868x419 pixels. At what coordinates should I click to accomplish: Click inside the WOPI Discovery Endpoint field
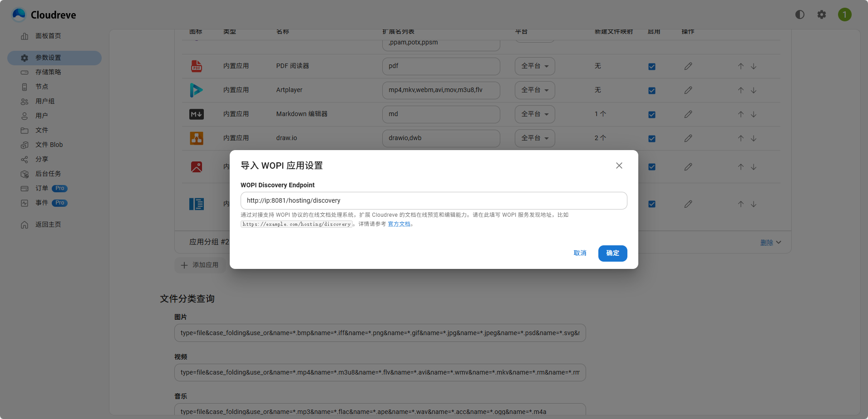click(x=433, y=200)
